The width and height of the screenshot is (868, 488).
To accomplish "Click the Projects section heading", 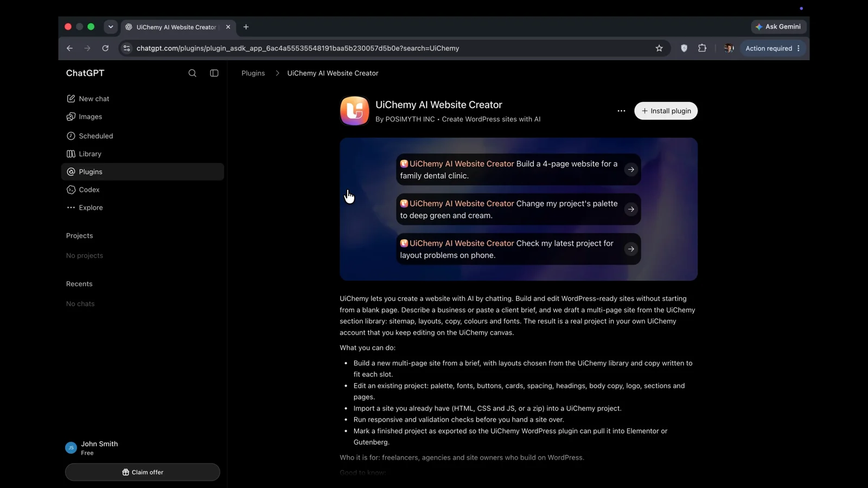I will (80, 236).
